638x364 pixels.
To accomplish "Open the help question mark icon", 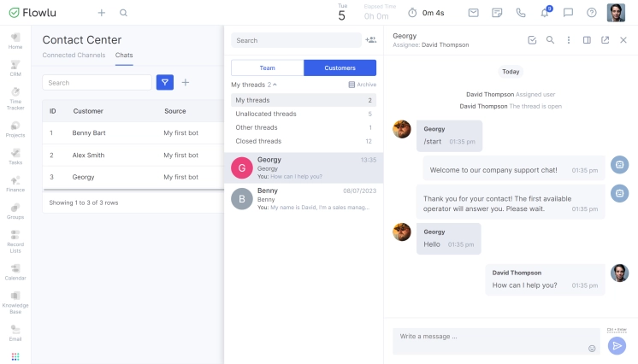I will click(x=592, y=13).
